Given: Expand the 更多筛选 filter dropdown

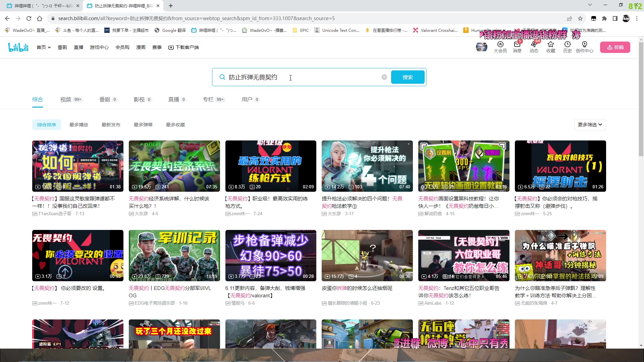Looking at the screenshot, I should 590,125.
